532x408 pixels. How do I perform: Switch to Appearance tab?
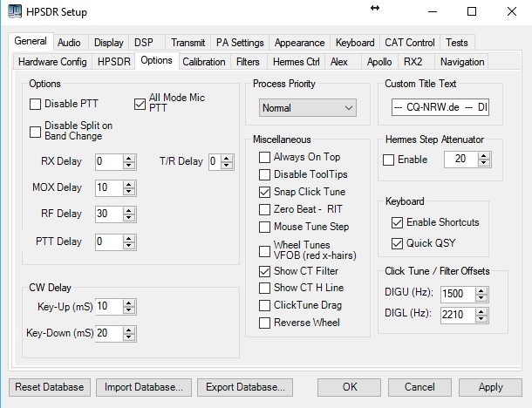coord(300,43)
